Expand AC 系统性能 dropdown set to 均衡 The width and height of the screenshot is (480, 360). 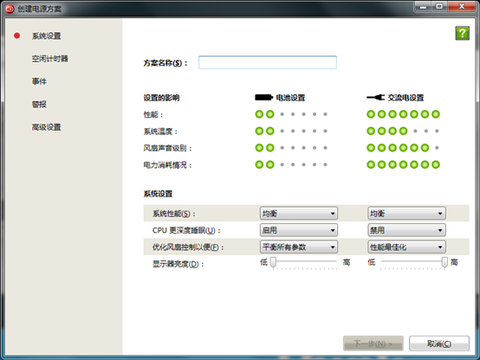[407, 213]
